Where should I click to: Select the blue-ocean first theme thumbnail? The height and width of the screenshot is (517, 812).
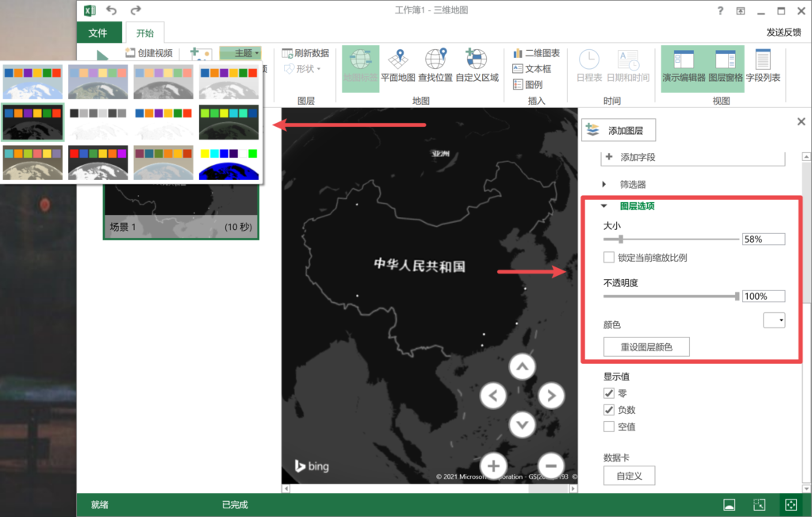[33, 82]
